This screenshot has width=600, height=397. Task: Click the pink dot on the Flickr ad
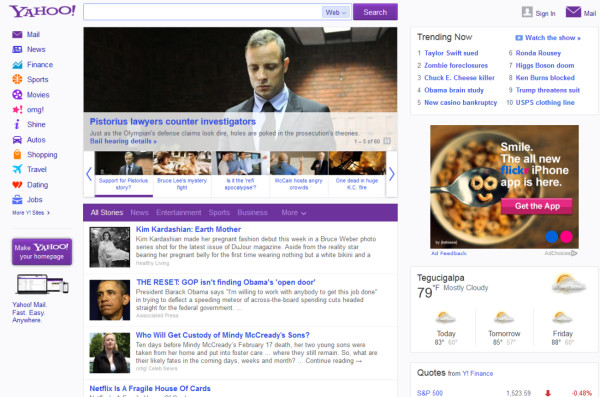pos(566,237)
